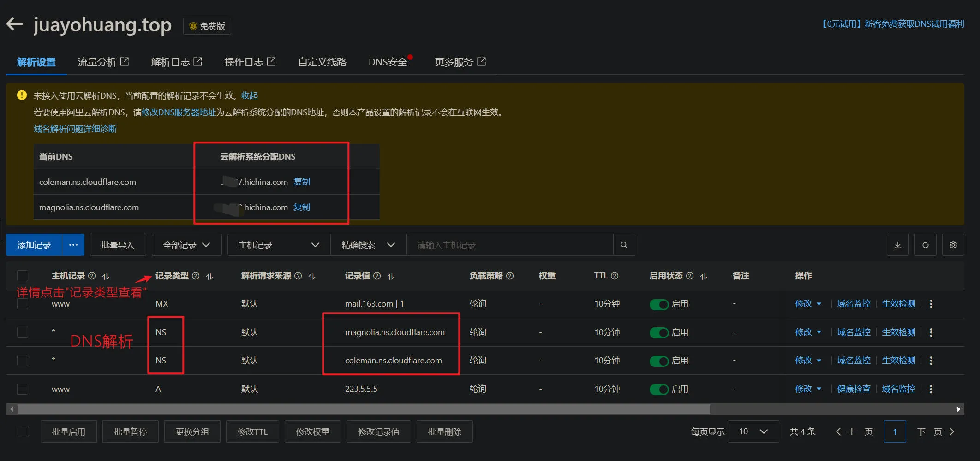Open more actions for the MX record
Viewport: 980px width, 461px height.
(x=931, y=304)
